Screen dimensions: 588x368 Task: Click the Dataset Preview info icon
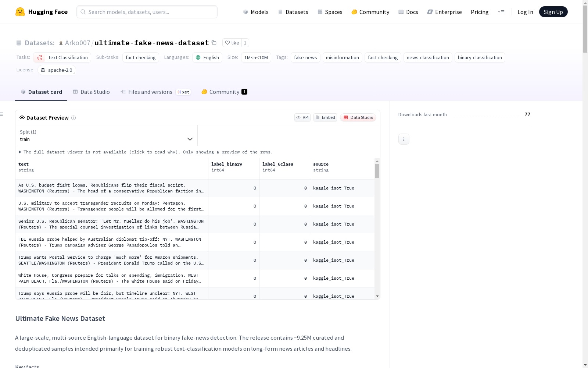pos(73,118)
